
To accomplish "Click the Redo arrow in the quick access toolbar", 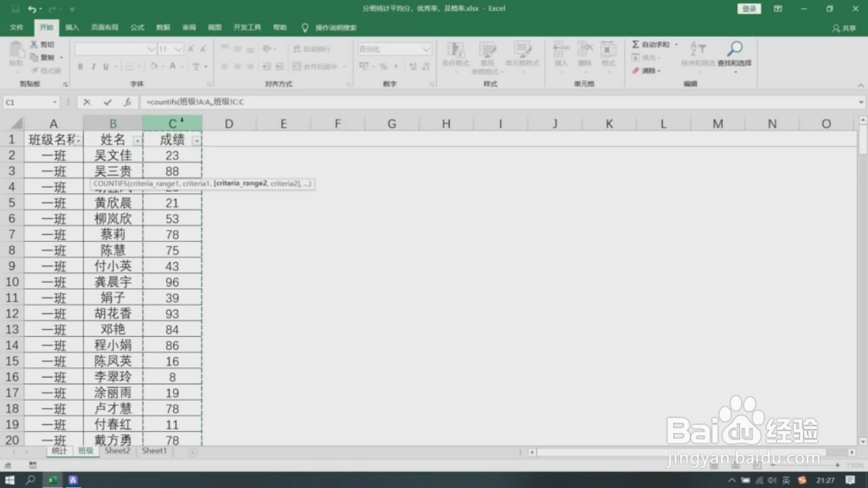I will [x=53, y=9].
